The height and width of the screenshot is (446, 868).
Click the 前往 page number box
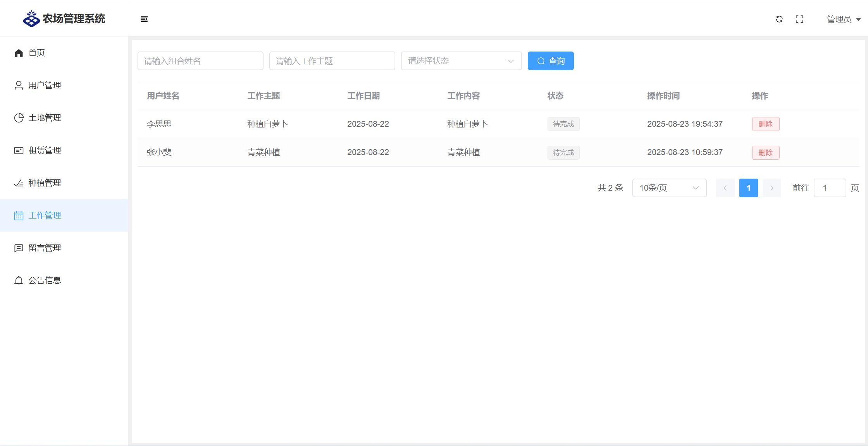829,188
